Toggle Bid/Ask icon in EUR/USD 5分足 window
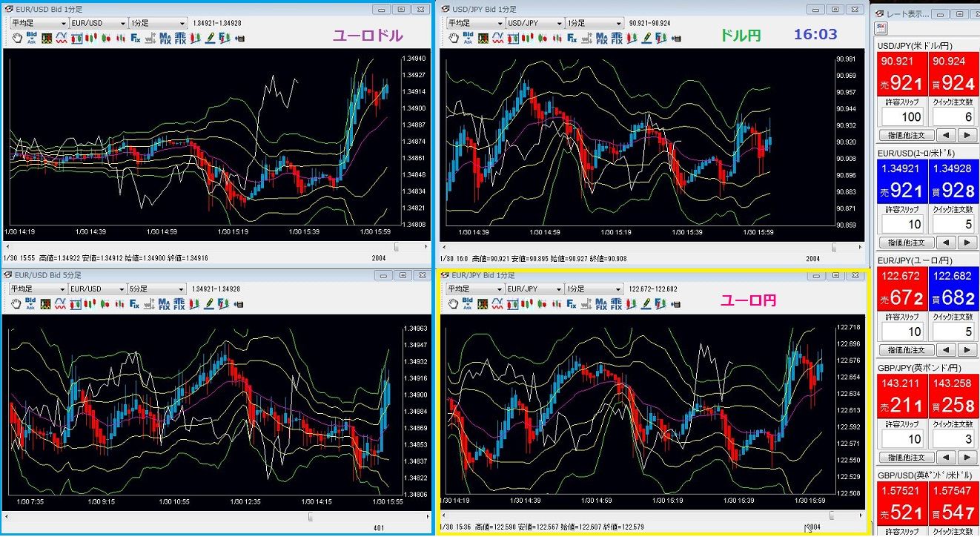This screenshot has width=980, height=537. [31, 303]
